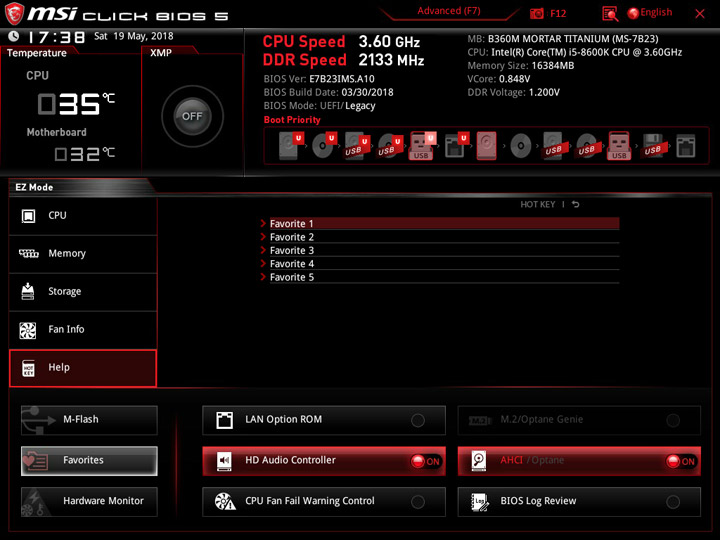Click the CPU chip icon in sidebar

tap(28, 215)
